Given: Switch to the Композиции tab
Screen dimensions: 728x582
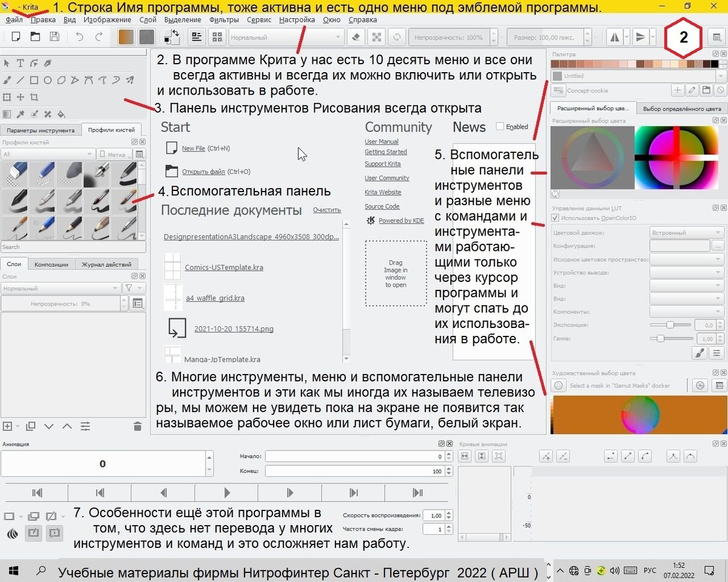Looking at the screenshot, I should click(52, 264).
